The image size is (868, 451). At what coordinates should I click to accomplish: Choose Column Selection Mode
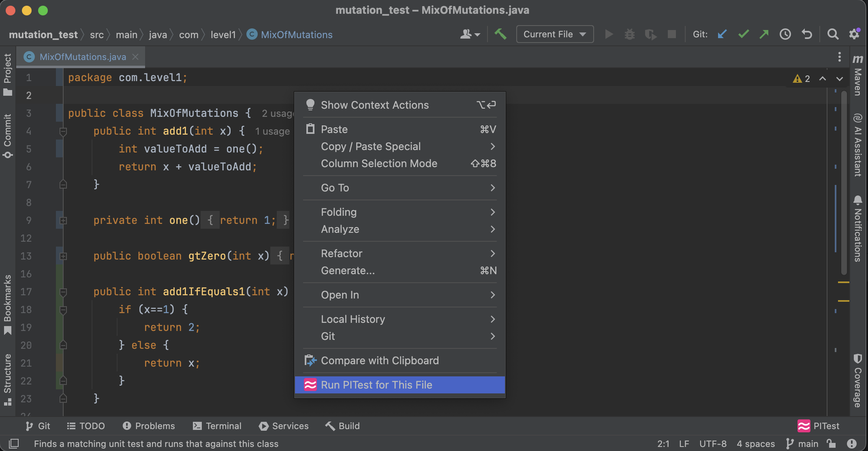(400, 163)
